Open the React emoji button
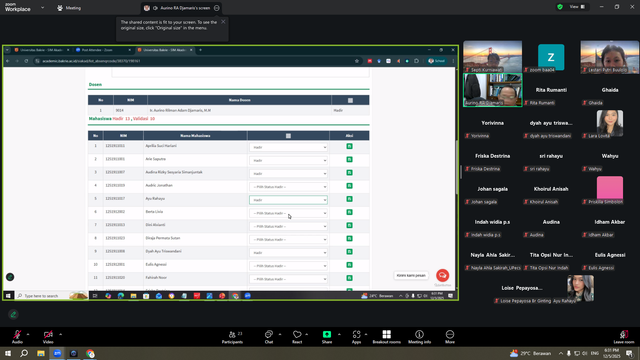Image resolution: width=640 pixels, height=360 pixels. click(x=297, y=337)
